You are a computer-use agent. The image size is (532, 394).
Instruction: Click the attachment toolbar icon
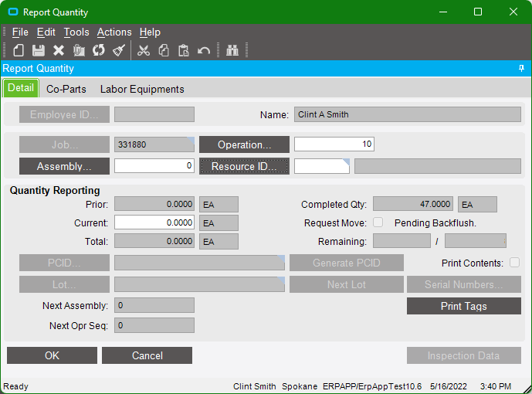(x=79, y=50)
